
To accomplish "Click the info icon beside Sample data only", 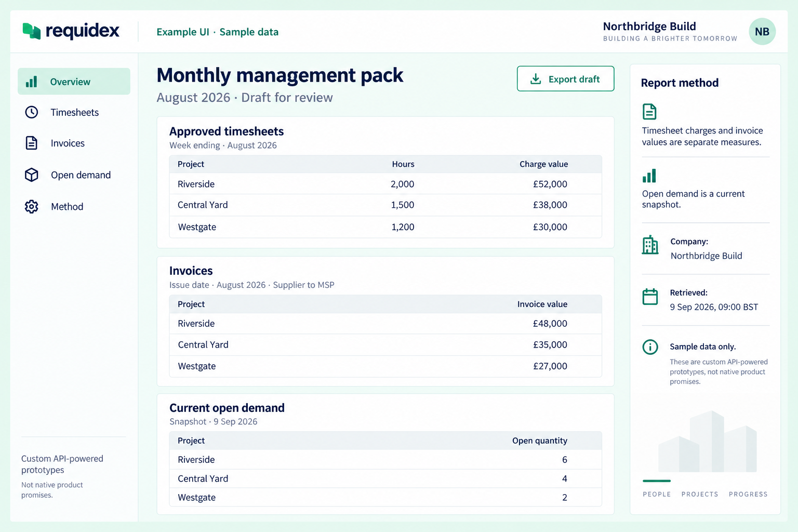I will (x=650, y=347).
